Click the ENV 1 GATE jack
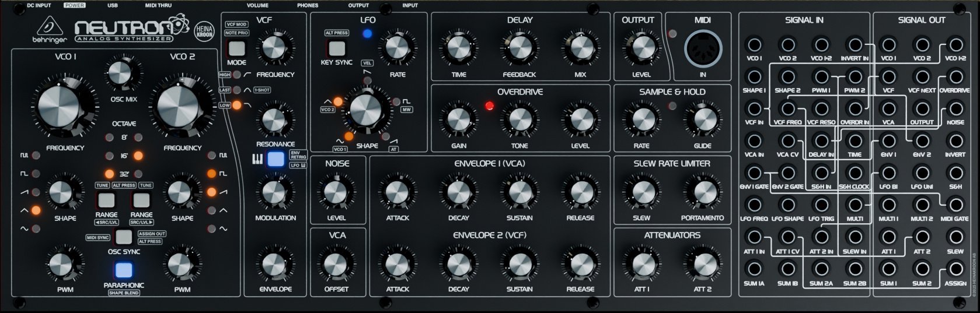The image size is (980, 313). pos(754,173)
